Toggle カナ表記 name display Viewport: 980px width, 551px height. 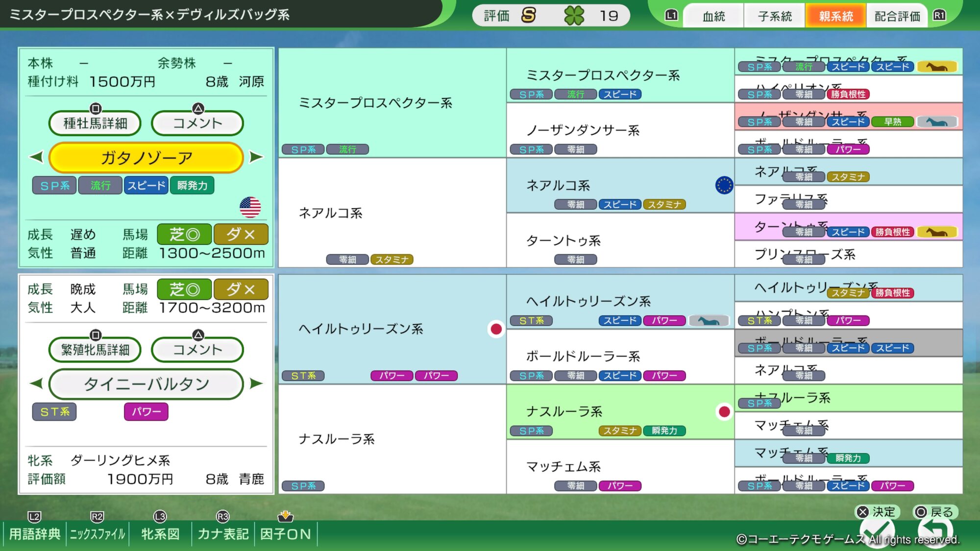tap(223, 533)
